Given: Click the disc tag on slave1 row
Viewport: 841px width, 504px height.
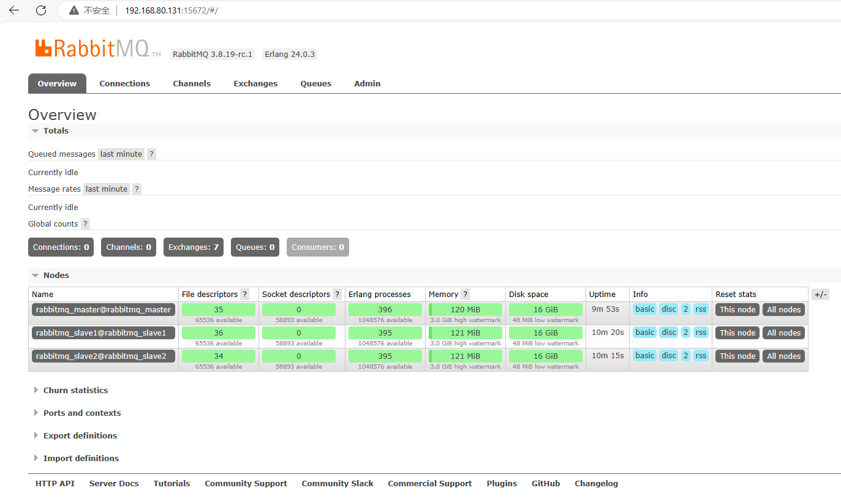Looking at the screenshot, I should pyautogui.click(x=669, y=333).
